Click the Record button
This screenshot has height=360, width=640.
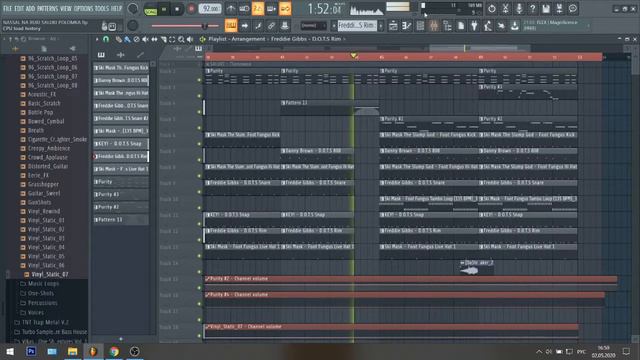click(x=191, y=9)
